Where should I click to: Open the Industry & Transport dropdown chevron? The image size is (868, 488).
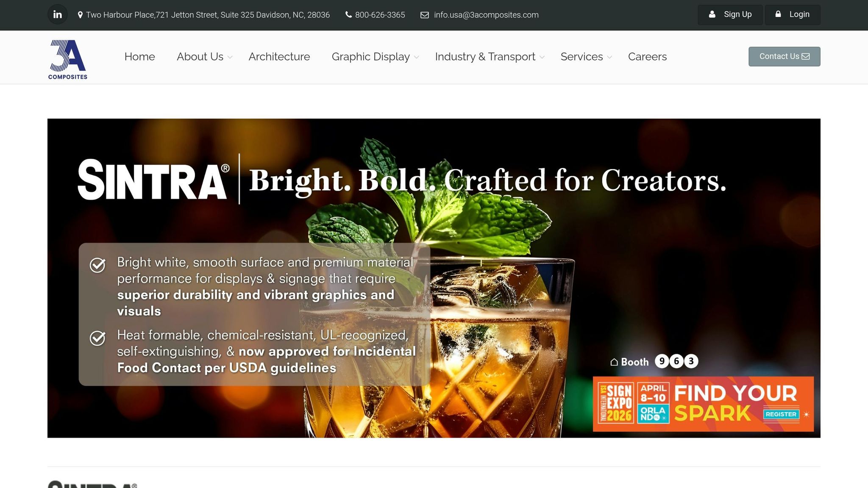[542, 57]
